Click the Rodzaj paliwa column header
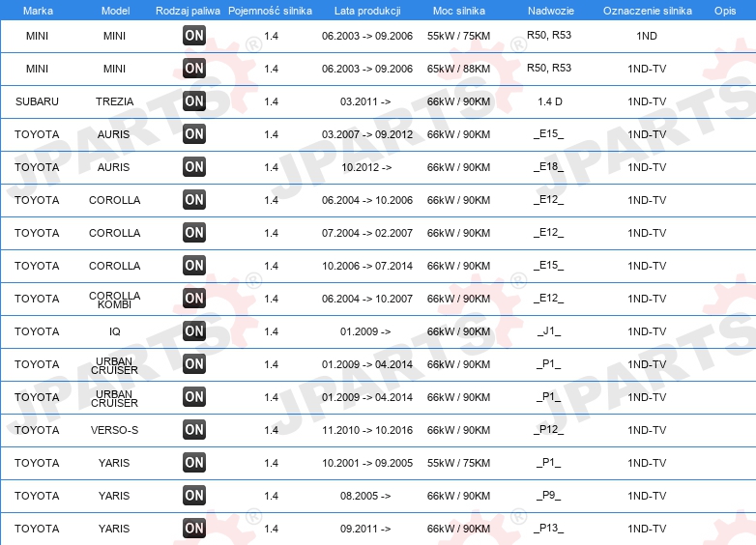The width and height of the screenshot is (756, 545). click(x=188, y=11)
